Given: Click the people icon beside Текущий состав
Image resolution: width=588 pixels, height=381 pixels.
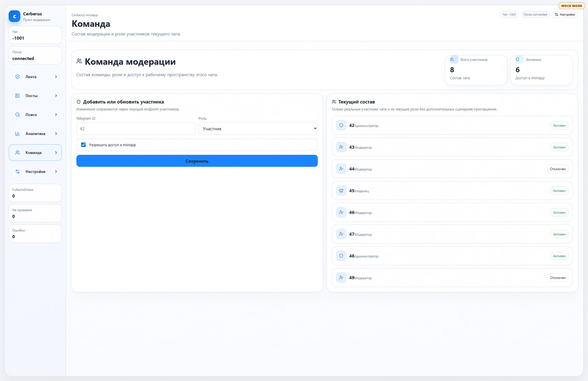Looking at the screenshot, I should [x=334, y=102].
